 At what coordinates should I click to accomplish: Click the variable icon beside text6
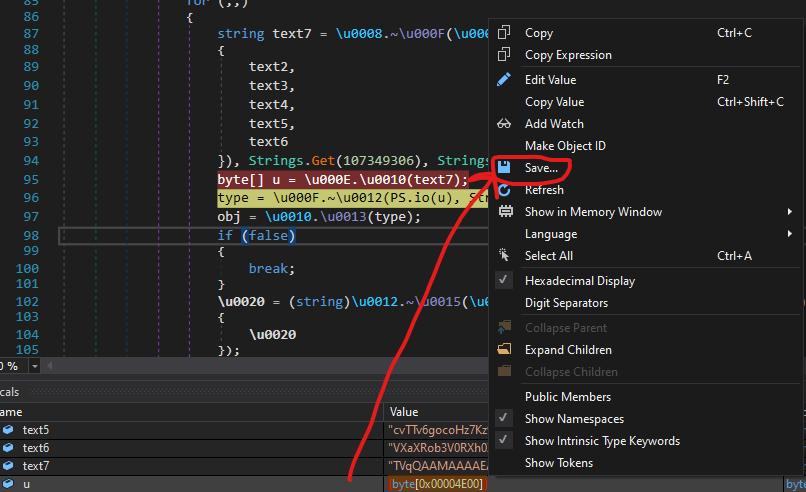[8, 448]
